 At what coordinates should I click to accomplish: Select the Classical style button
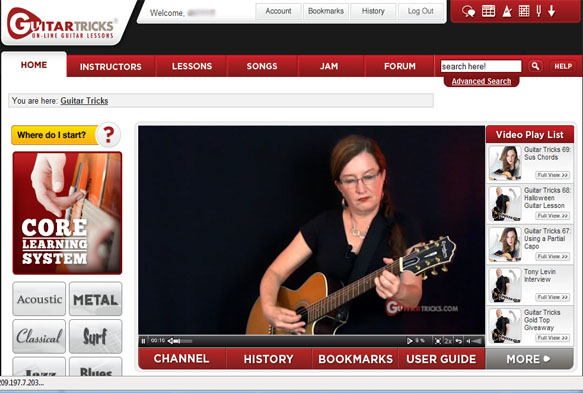[x=39, y=336]
